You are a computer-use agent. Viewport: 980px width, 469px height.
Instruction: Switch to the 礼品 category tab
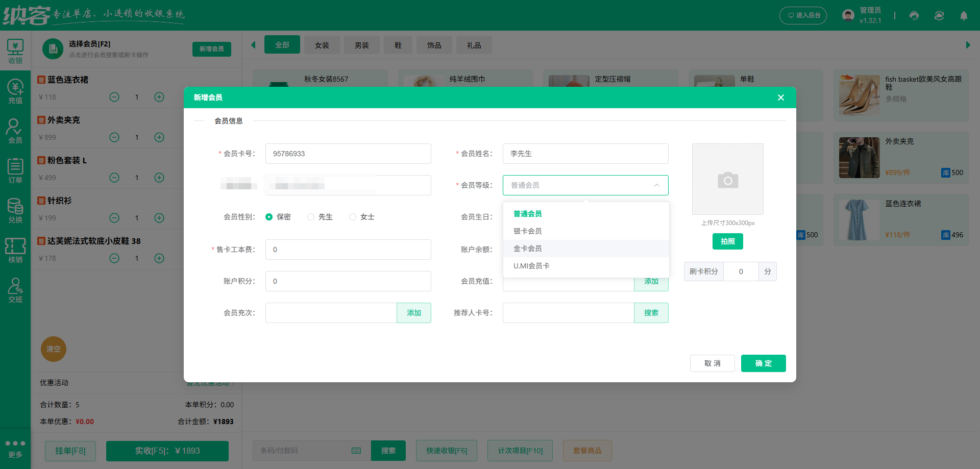474,45
